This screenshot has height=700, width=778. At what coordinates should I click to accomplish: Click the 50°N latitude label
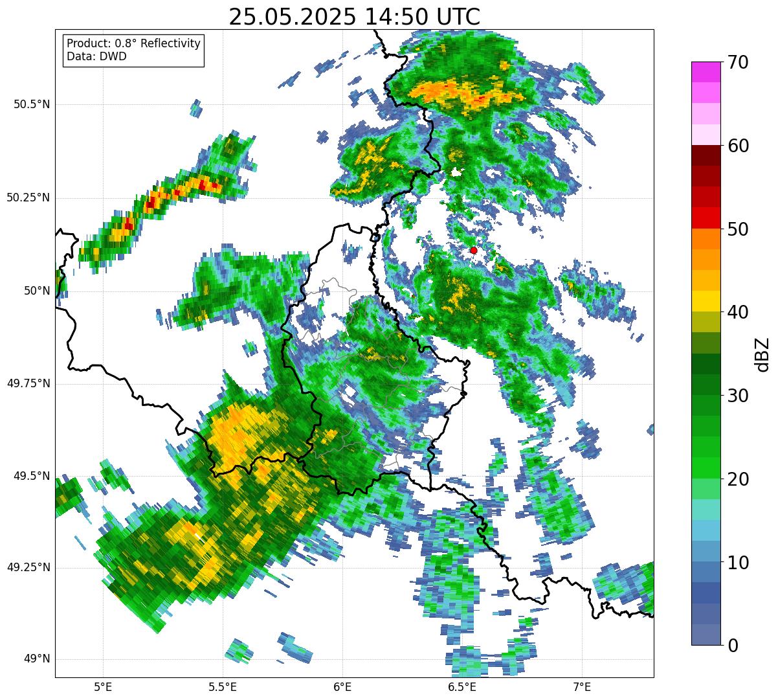(x=37, y=291)
